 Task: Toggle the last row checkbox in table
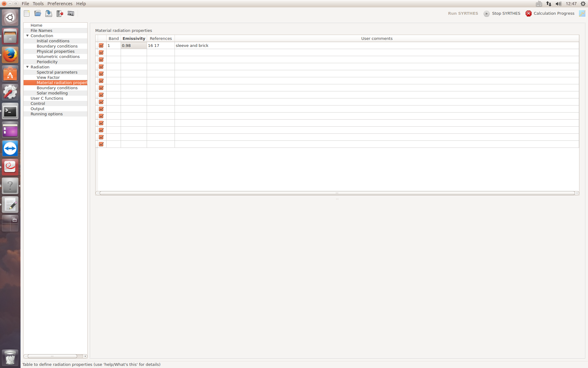pos(101,144)
